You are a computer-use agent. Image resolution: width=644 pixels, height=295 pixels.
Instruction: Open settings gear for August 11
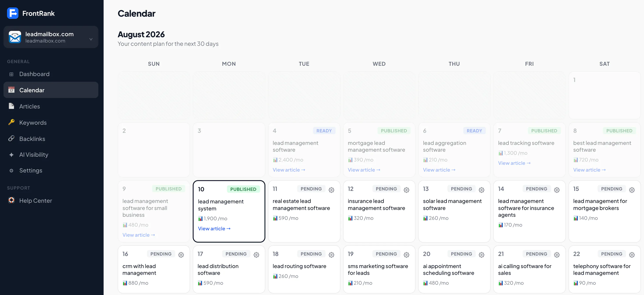tap(331, 190)
